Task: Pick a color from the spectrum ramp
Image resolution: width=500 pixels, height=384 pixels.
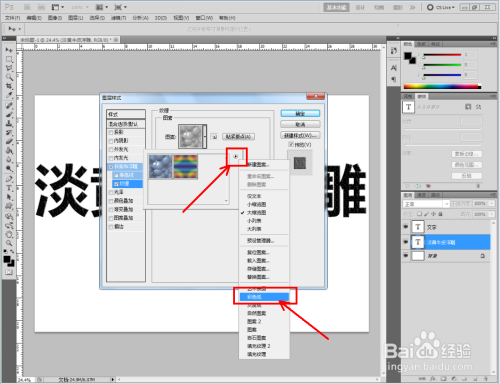Action: pyautogui.click(x=442, y=87)
